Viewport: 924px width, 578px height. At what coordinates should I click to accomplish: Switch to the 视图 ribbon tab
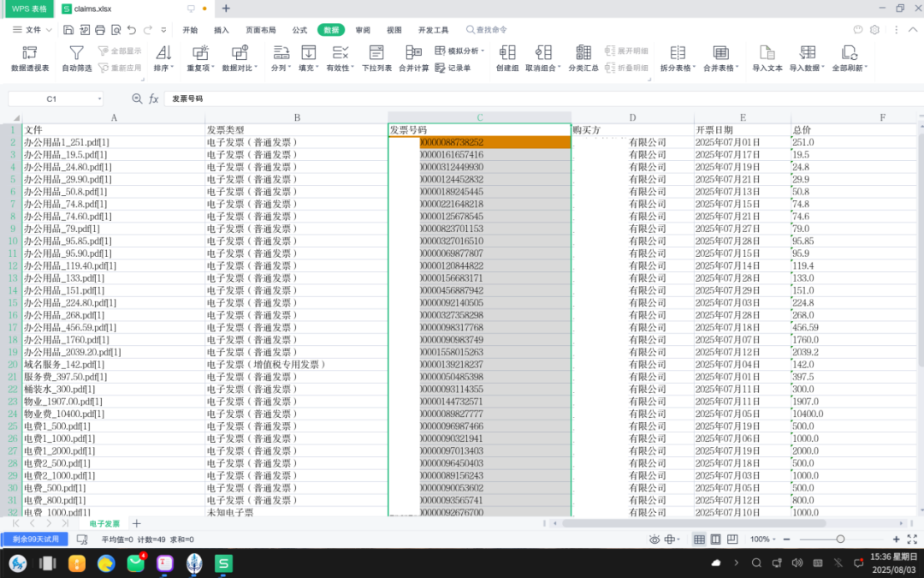(394, 29)
